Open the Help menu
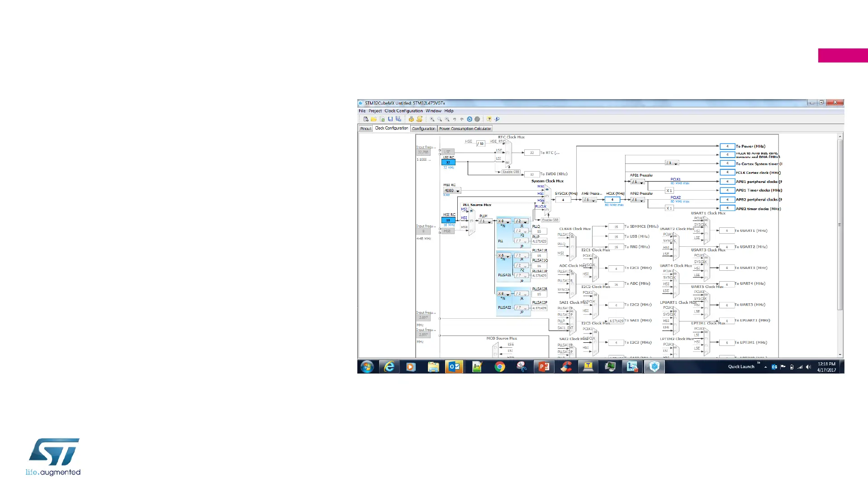The width and height of the screenshot is (868, 489). 449,111
